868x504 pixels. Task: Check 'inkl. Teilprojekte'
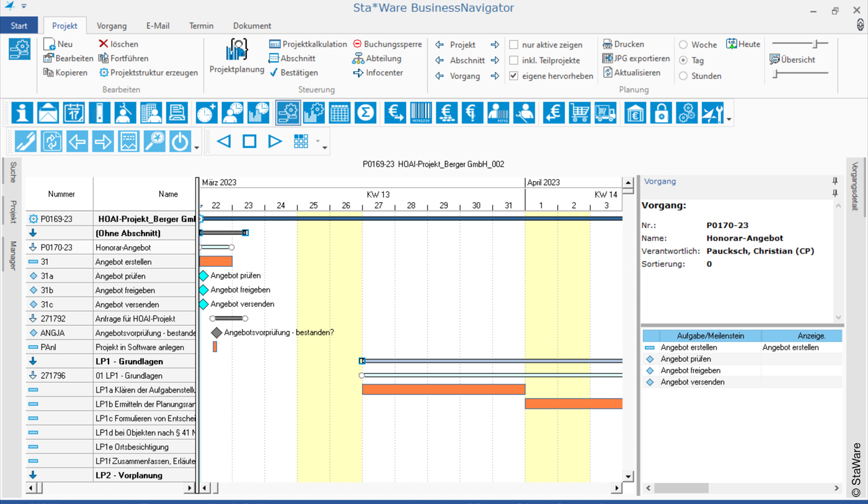(x=513, y=60)
